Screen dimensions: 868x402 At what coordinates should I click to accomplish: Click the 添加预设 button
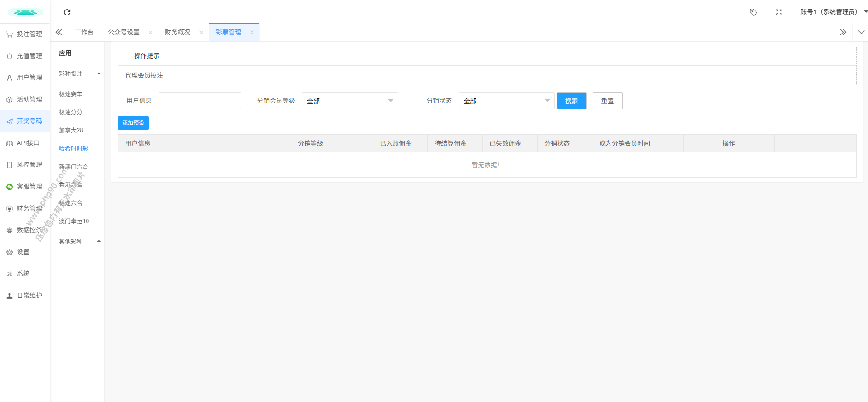point(133,123)
